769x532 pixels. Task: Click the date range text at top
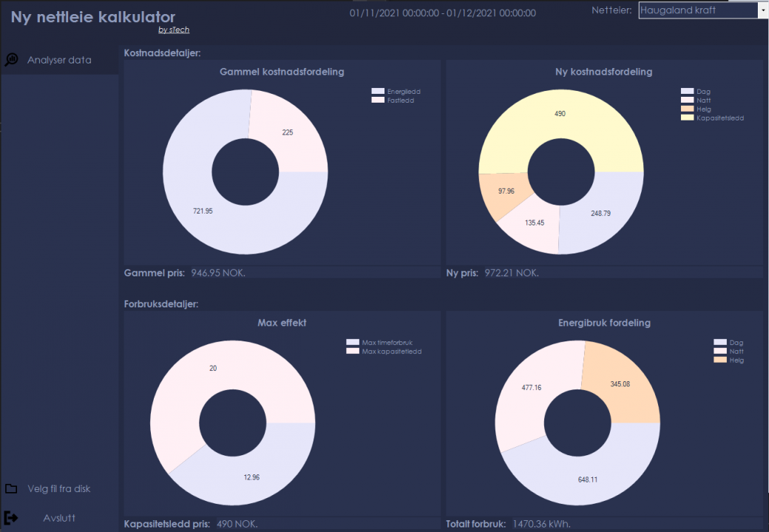[x=442, y=13]
